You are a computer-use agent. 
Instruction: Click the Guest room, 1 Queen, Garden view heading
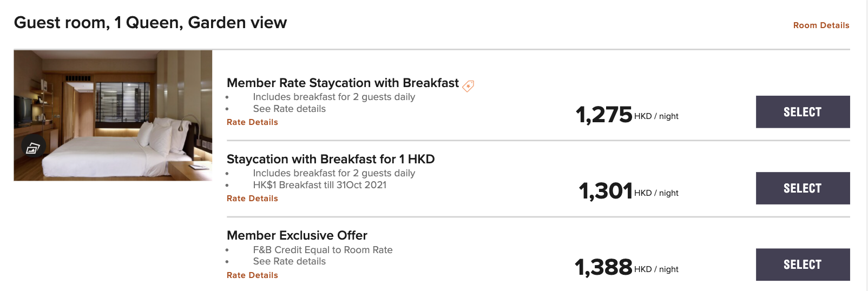coord(150,23)
